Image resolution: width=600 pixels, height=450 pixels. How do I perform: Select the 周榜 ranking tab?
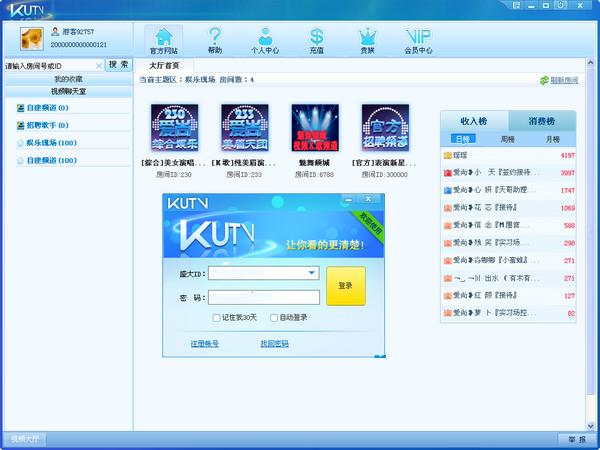click(x=508, y=139)
